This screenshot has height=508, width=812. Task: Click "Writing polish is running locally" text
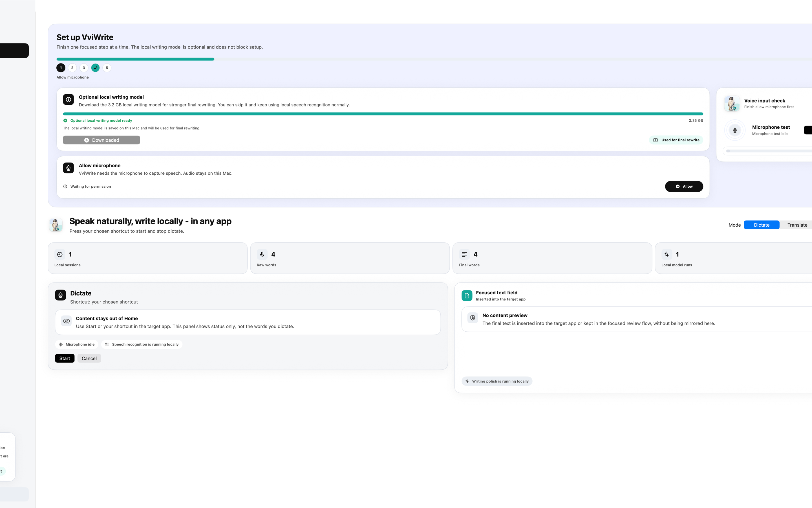500,381
